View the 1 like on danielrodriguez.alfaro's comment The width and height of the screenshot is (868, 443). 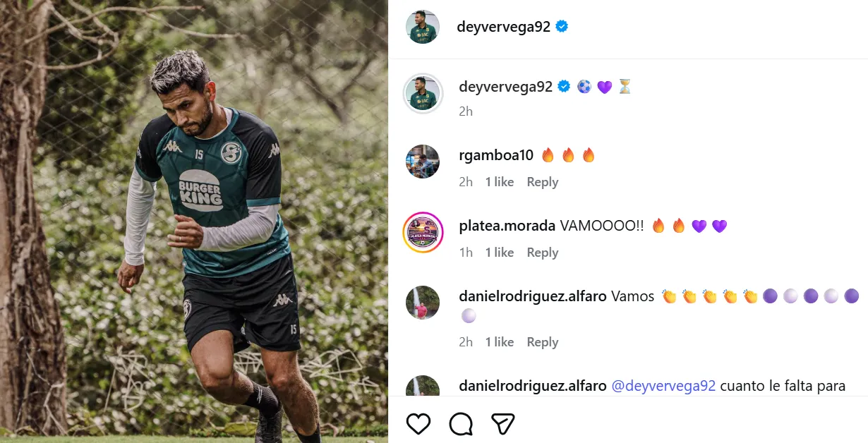(499, 341)
